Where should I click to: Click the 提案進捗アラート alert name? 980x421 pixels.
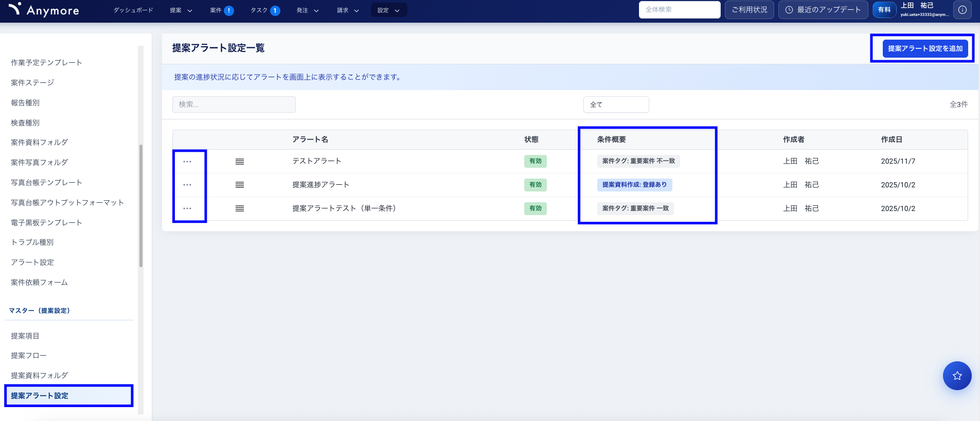coord(321,185)
